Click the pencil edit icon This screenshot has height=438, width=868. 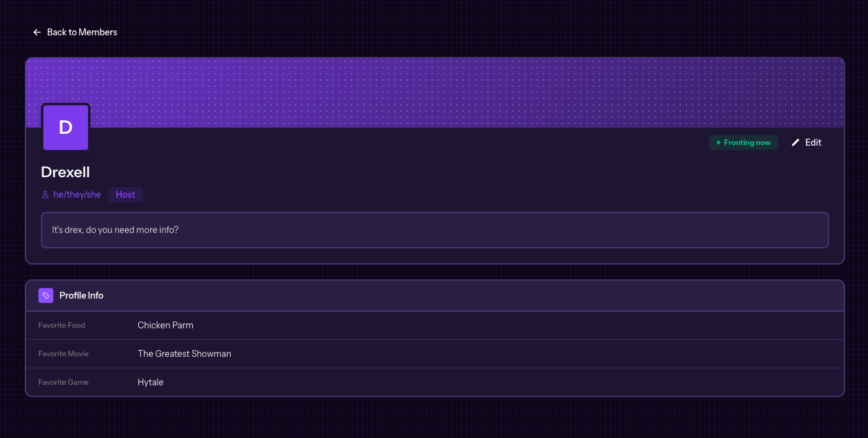coord(795,142)
